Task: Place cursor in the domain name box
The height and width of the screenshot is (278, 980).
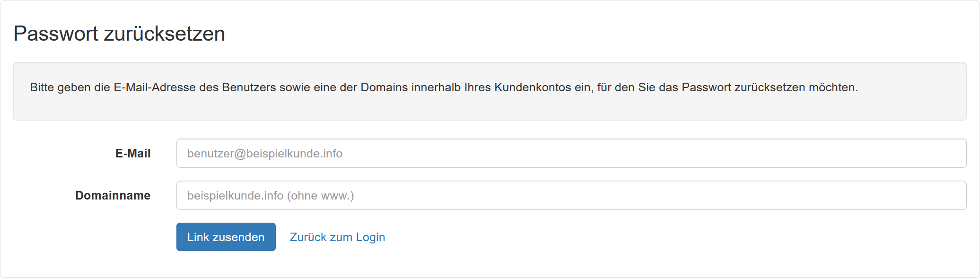Action: point(571,195)
